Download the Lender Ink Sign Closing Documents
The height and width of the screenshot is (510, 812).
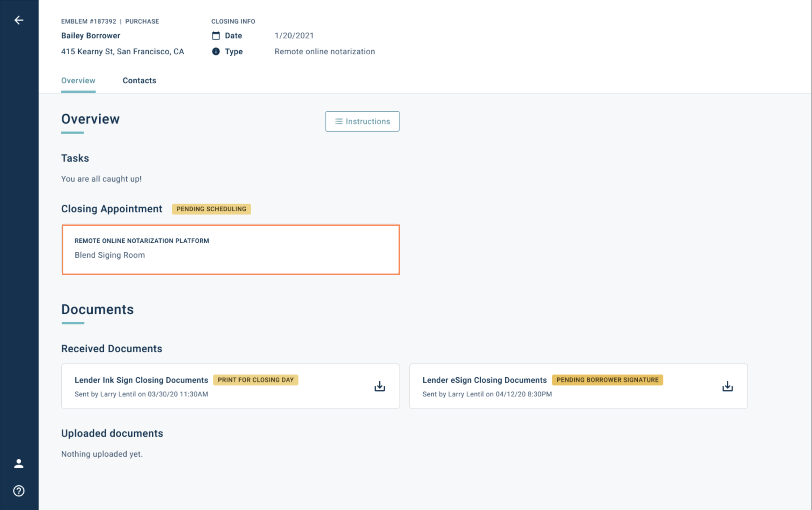point(379,386)
